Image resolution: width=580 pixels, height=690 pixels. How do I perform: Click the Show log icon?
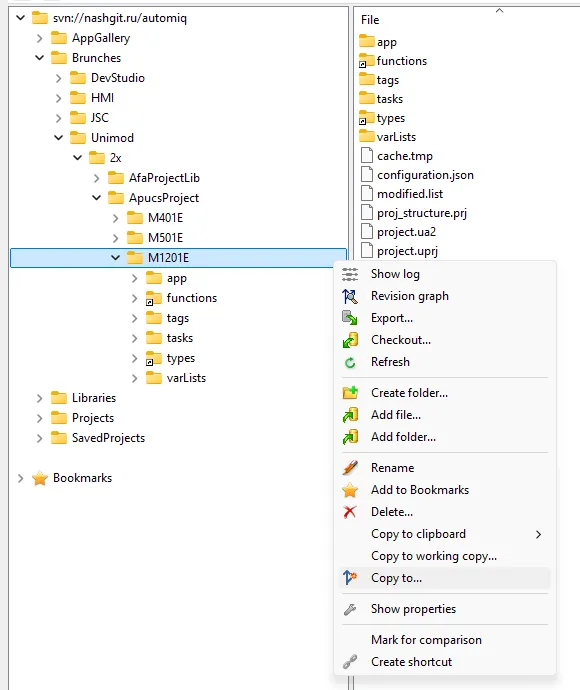click(350, 274)
